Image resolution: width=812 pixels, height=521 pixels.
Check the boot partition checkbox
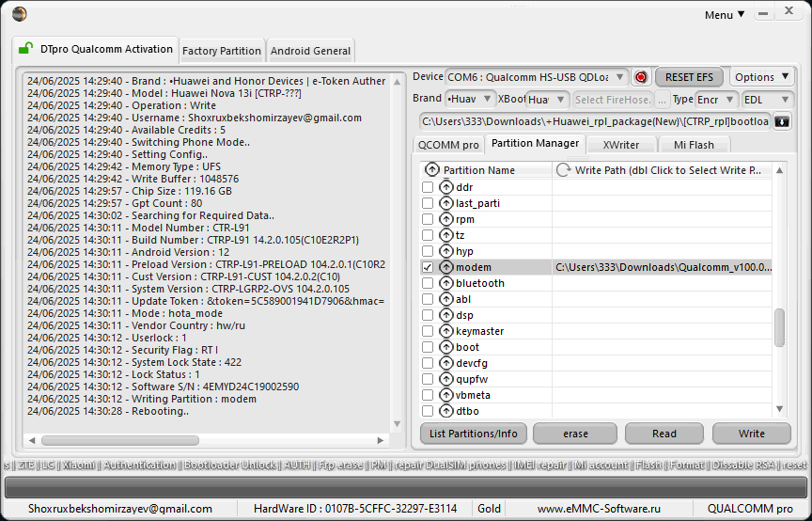click(428, 347)
